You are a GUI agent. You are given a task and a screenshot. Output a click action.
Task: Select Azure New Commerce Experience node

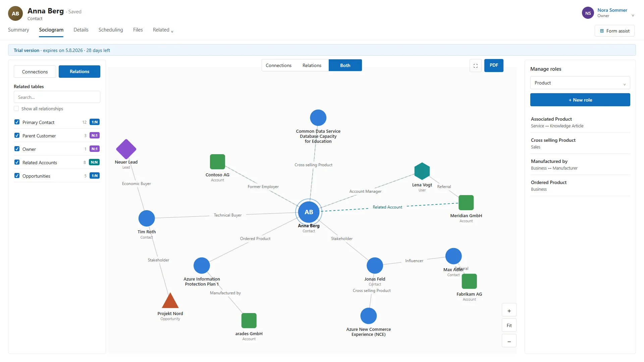pos(368,316)
